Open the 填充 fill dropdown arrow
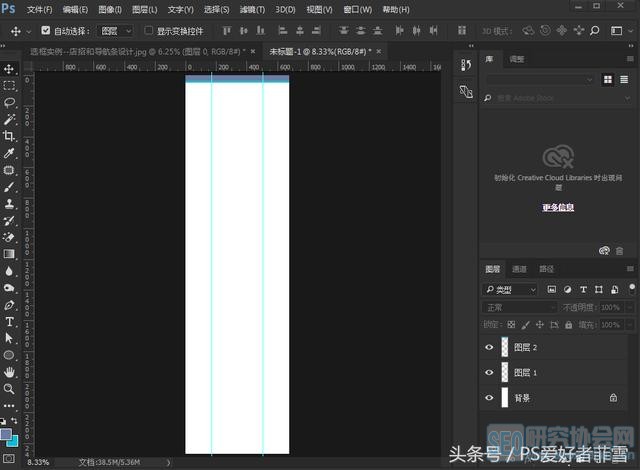The image size is (640, 470). click(630, 325)
